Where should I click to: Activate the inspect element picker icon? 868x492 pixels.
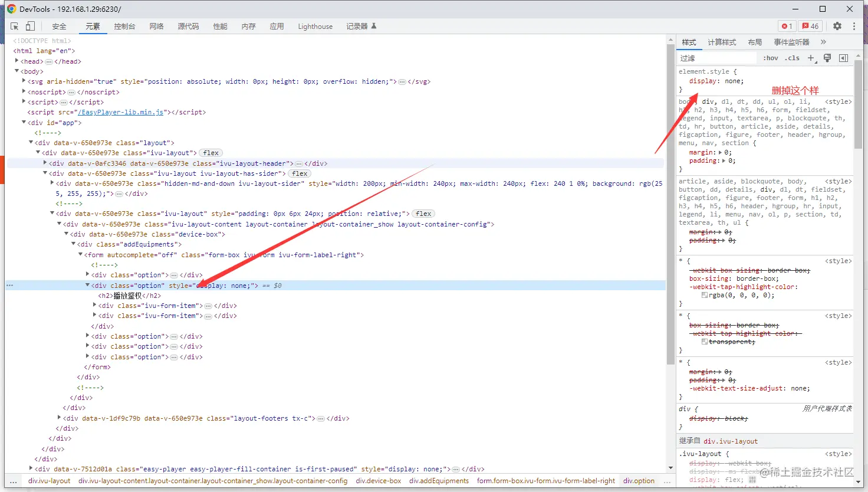[x=15, y=26]
